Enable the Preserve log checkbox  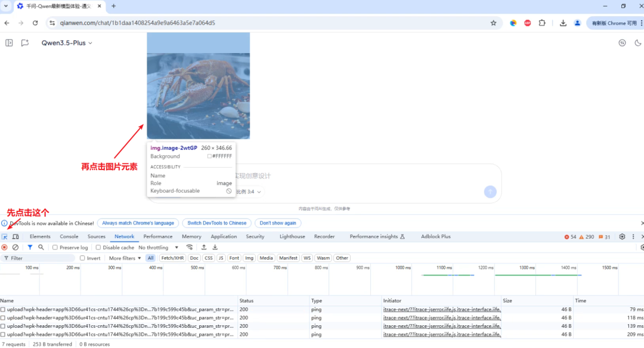pos(55,248)
